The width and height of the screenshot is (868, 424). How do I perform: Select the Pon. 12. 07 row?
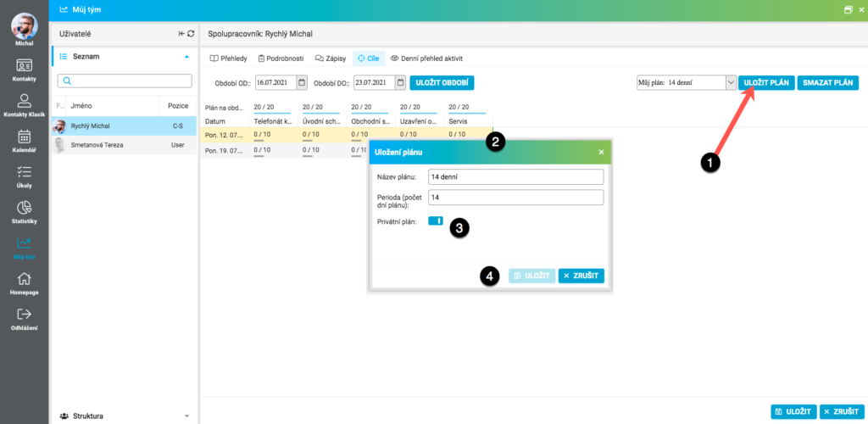pyautogui.click(x=347, y=135)
